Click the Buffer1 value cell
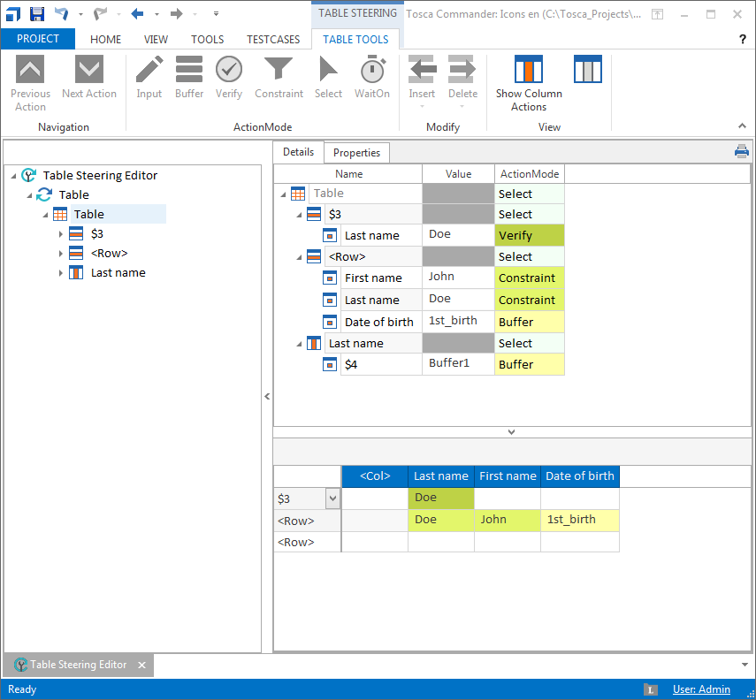 458,364
